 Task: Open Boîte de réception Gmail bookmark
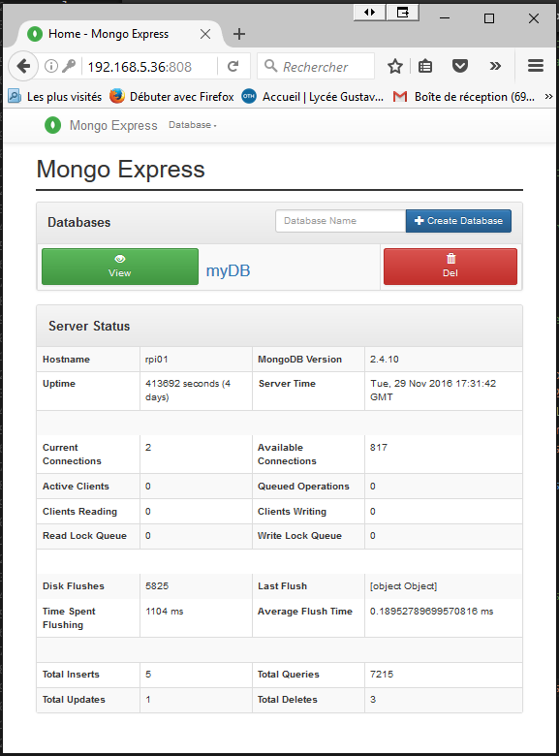(464, 97)
